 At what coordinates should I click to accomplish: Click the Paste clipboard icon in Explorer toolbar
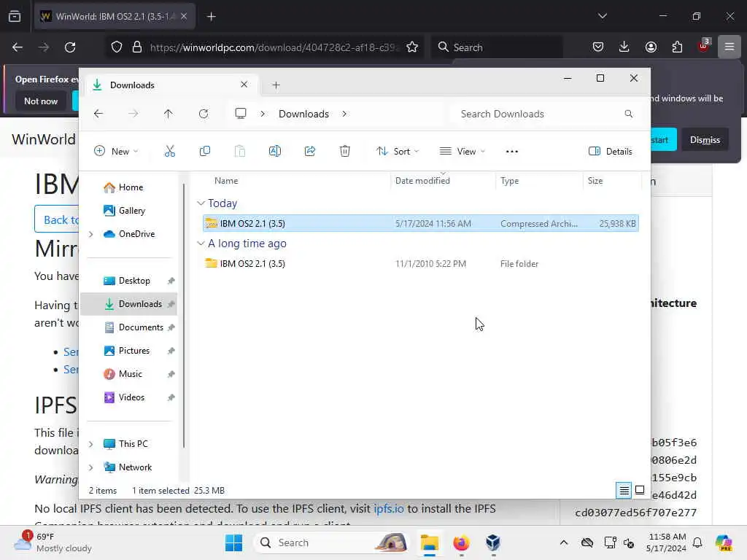coord(239,152)
